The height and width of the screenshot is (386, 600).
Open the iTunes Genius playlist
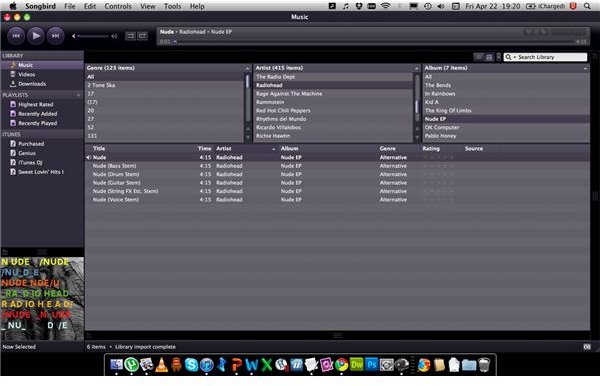point(42,153)
